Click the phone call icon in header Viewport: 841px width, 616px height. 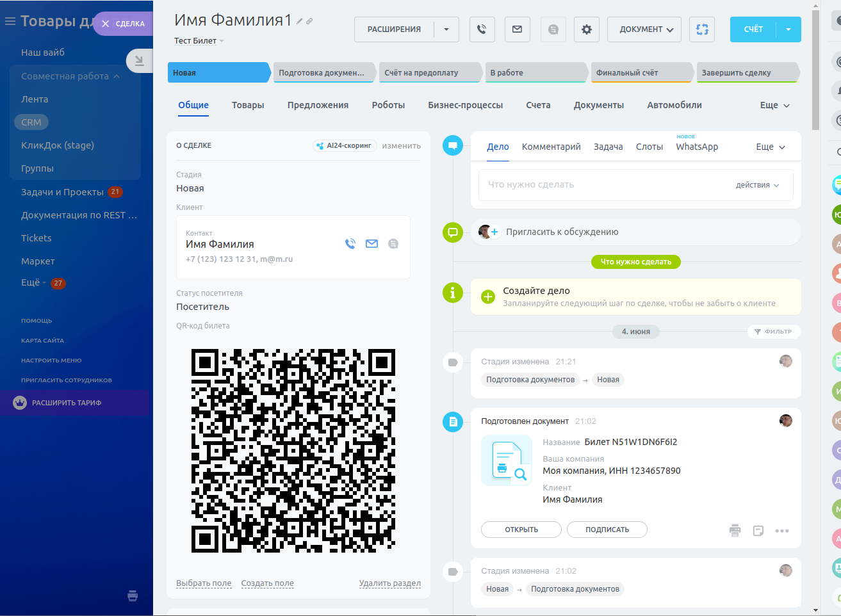pyautogui.click(x=482, y=29)
